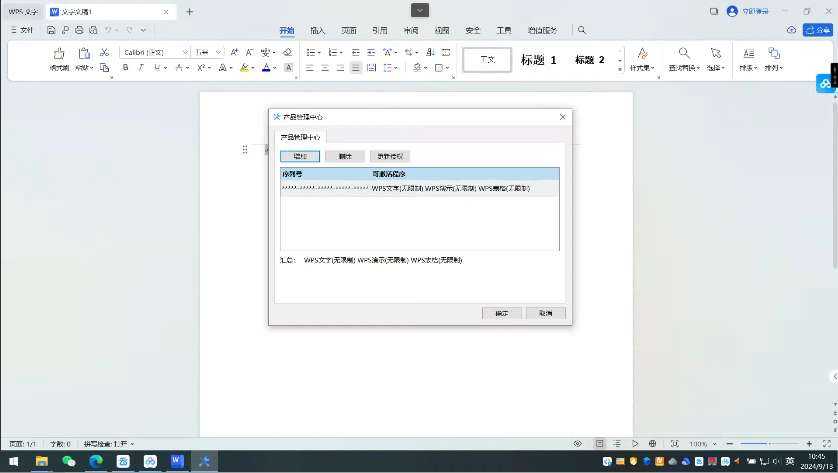This screenshot has height=473, width=838.
Task: Click the distributed alignment icon
Action: pyautogui.click(x=371, y=67)
